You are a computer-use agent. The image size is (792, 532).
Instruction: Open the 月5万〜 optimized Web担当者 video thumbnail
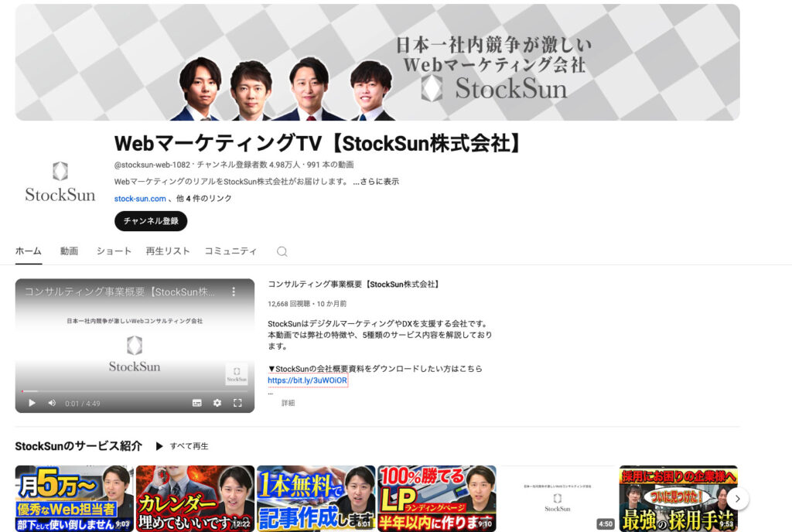click(x=75, y=499)
